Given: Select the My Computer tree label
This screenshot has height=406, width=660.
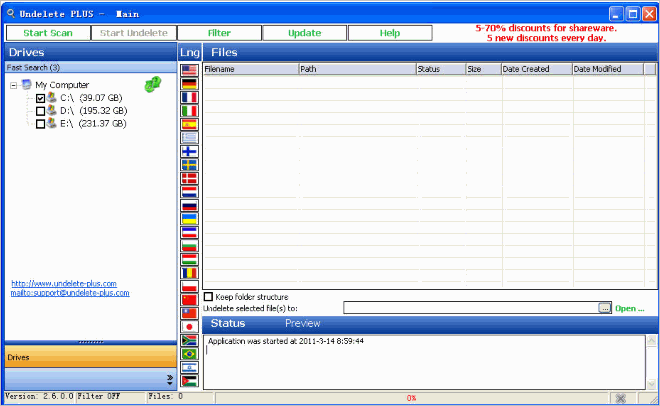Looking at the screenshot, I should [62, 85].
